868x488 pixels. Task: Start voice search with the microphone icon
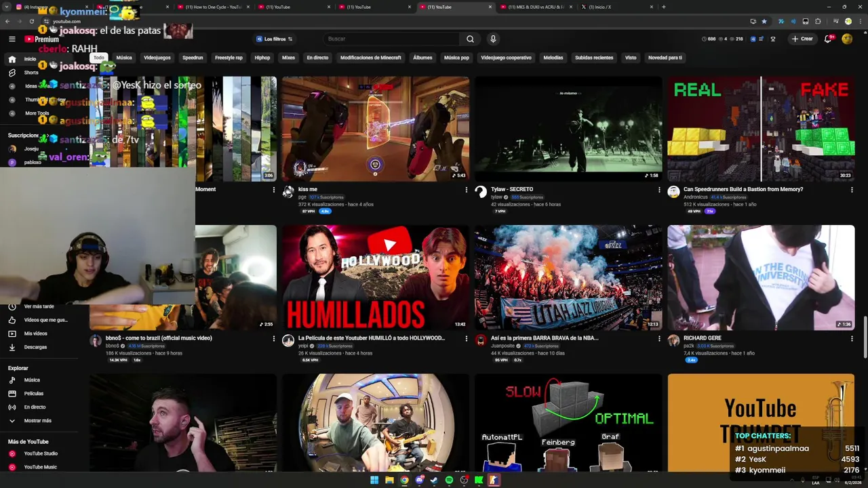[x=493, y=39]
